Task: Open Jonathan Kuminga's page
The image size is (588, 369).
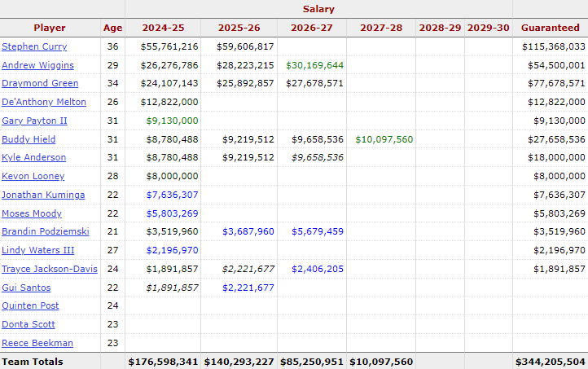Action: tap(43, 195)
